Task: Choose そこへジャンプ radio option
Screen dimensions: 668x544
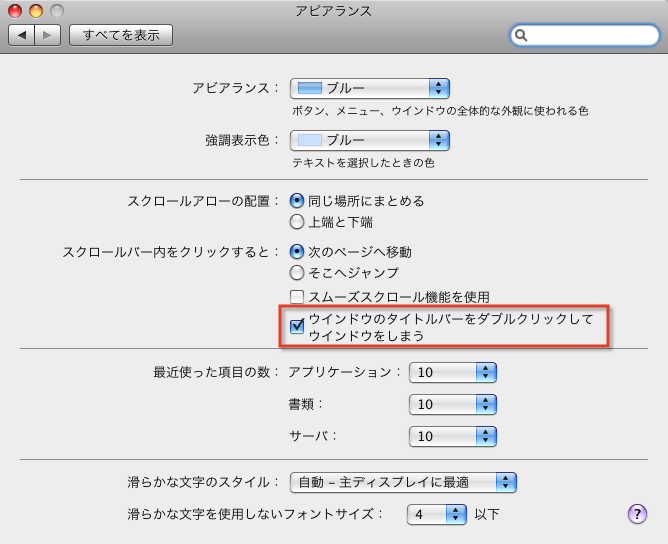Action: [x=297, y=272]
